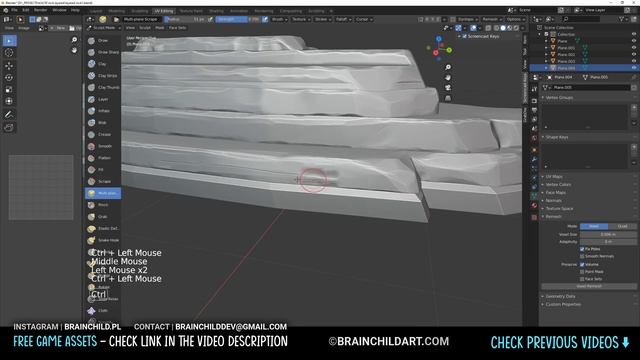Hide the Collection in outliner
The width and height of the screenshot is (640, 360).
pos(634,34)
